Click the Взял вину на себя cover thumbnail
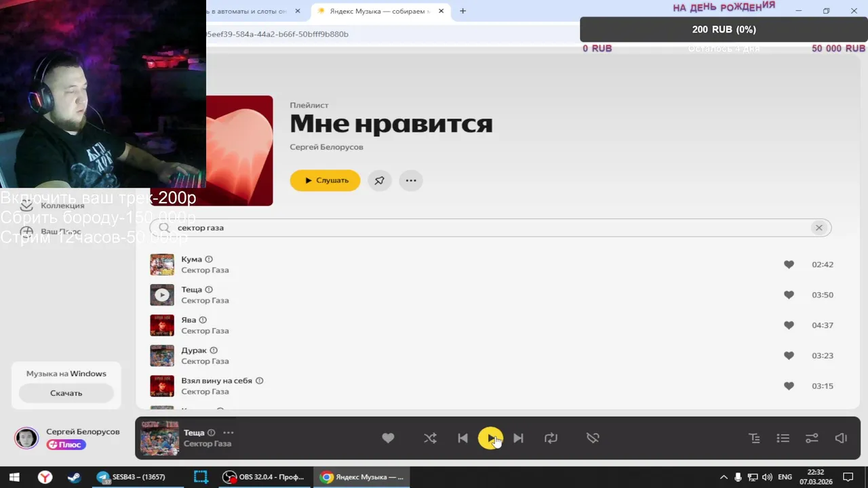Viewport: 868px width, 488px height. (x=162, y=386)
